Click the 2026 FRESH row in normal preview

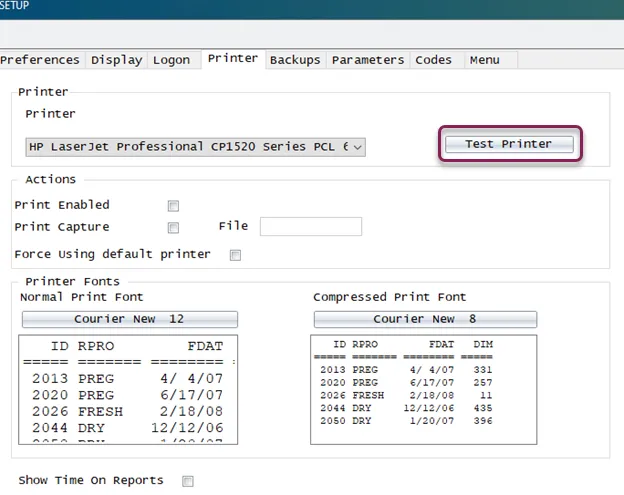127,411
